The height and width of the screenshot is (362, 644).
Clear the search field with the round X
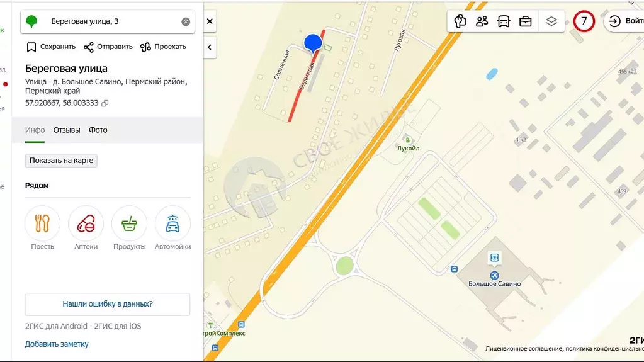click(186, 21)
